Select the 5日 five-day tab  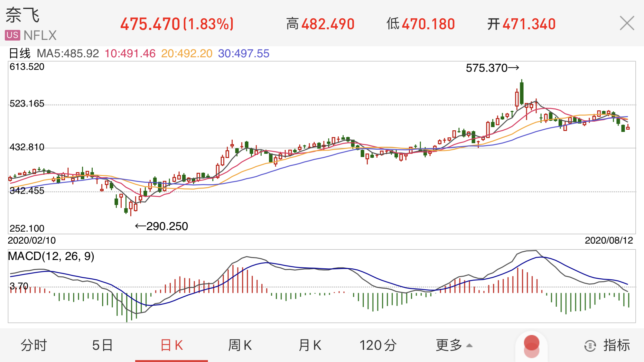point(102,345)
